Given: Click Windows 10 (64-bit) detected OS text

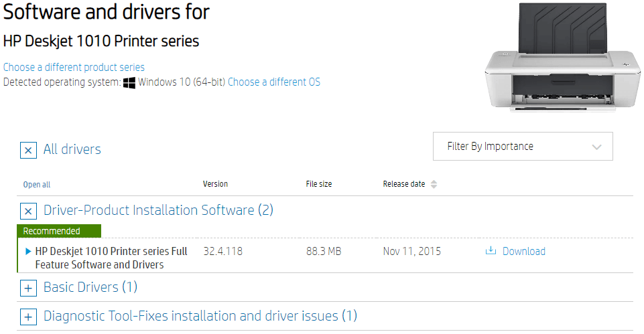Looking at the screenshot, I should pyautogui.click(x=182, y=82).
